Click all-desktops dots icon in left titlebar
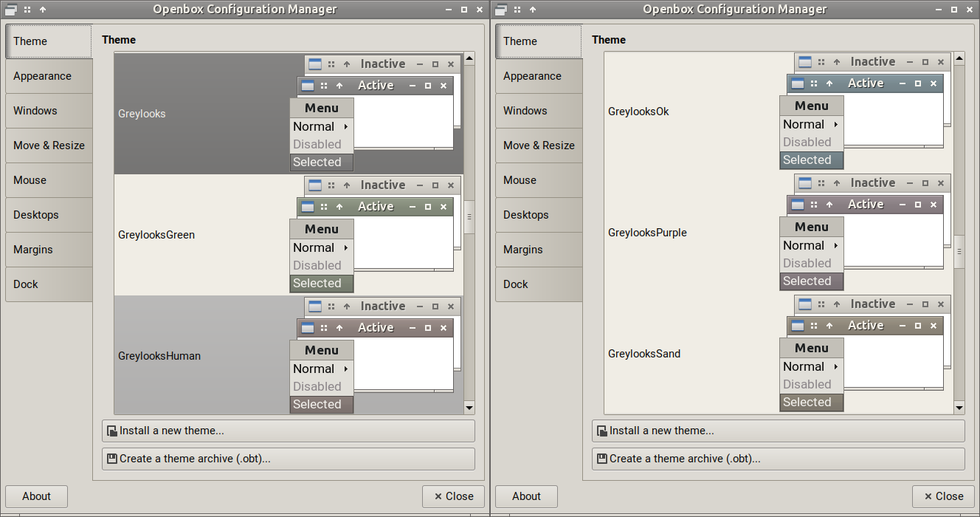 [27, 10]
